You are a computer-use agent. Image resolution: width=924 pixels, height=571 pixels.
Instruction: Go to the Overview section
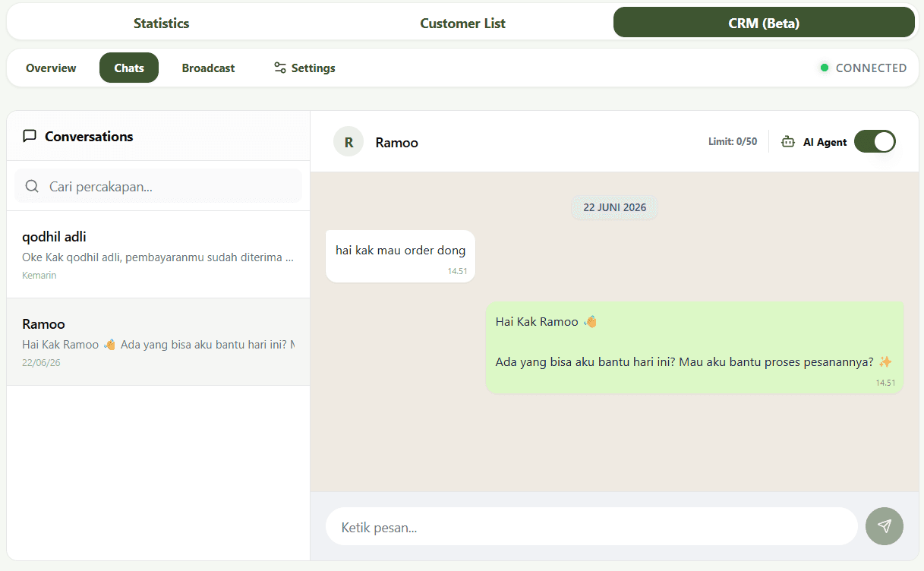click(x=51, y=68)
